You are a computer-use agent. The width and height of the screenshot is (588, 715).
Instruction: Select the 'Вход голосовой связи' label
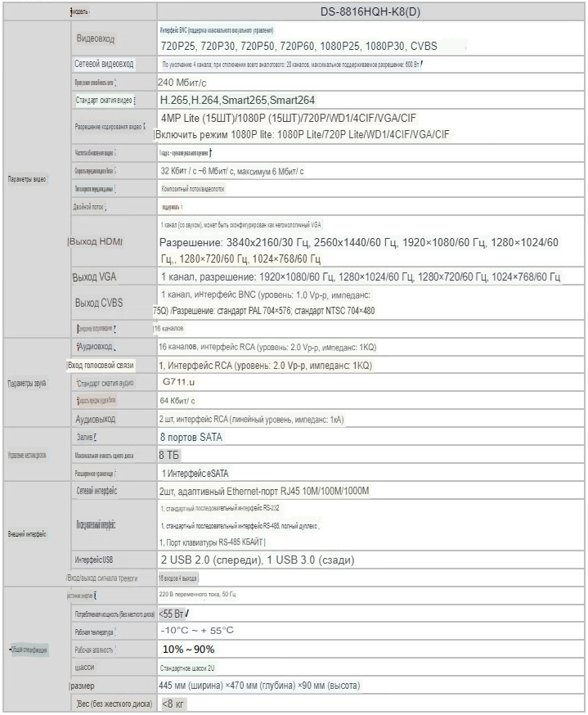click(101, 365)
